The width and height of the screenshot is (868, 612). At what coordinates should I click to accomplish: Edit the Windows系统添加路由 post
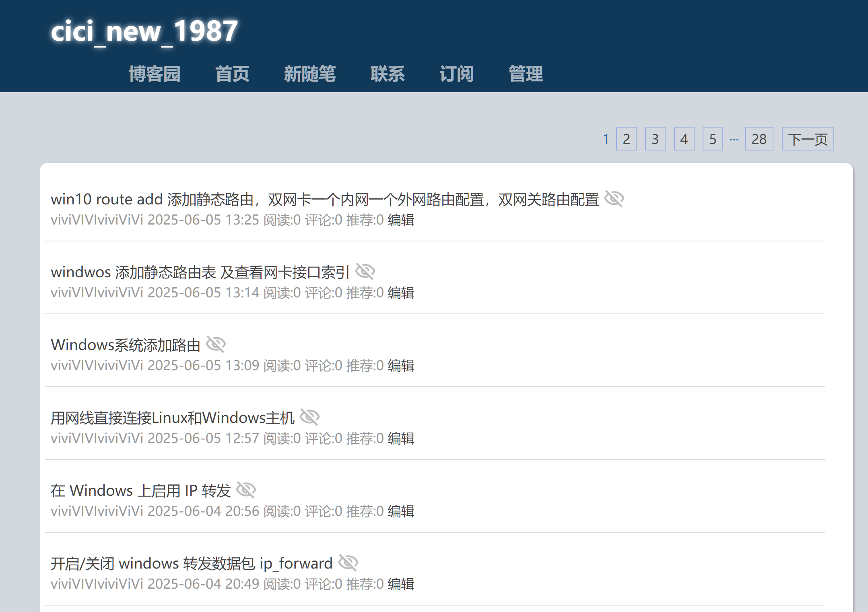click(x=401, y=366)
